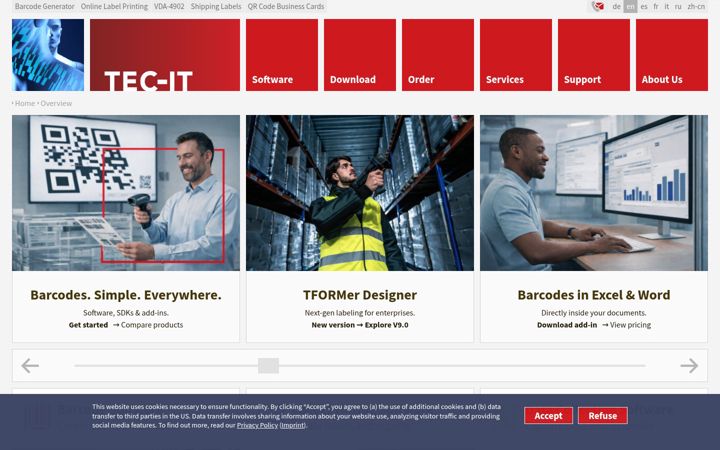
Task: Accept cookies with the Accept button
Action: 548,416
